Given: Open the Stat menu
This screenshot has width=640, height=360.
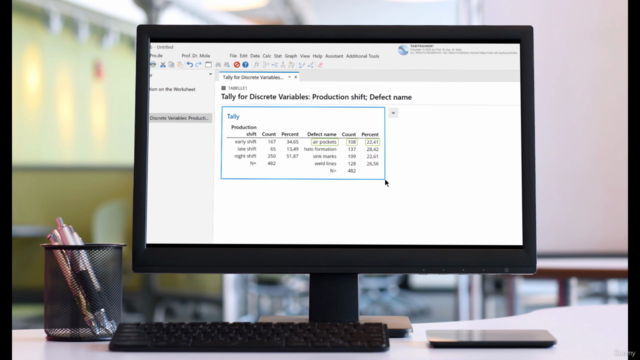Looking at the screenshot, I should pos(278,56).
